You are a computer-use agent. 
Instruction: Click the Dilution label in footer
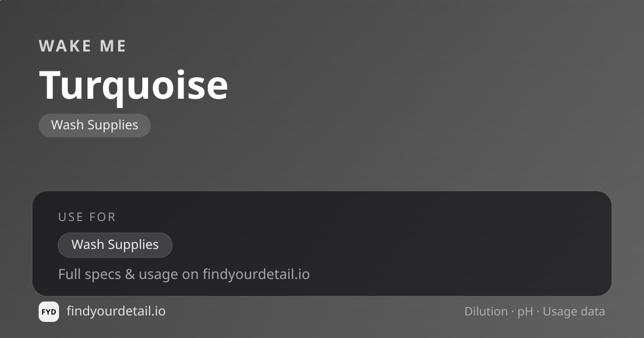coord(486,311)
